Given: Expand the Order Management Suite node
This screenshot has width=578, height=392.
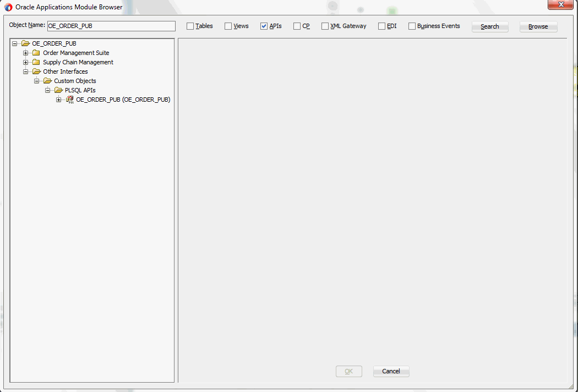Looking at the screenshot, I should click(x=25, y=53).
